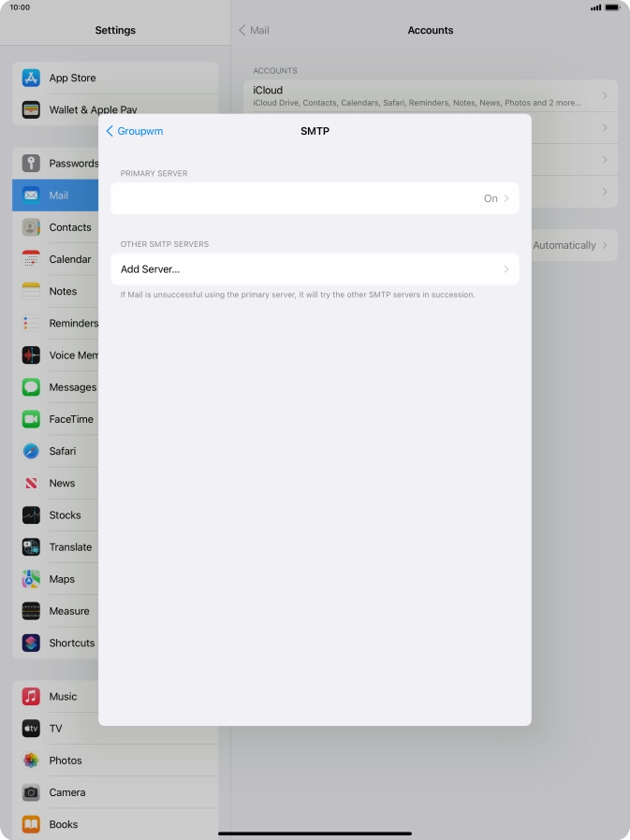The width and height of the screenshot is (630, 840).
Task: Go back to Groupwm account
Action: click(135, 132)
